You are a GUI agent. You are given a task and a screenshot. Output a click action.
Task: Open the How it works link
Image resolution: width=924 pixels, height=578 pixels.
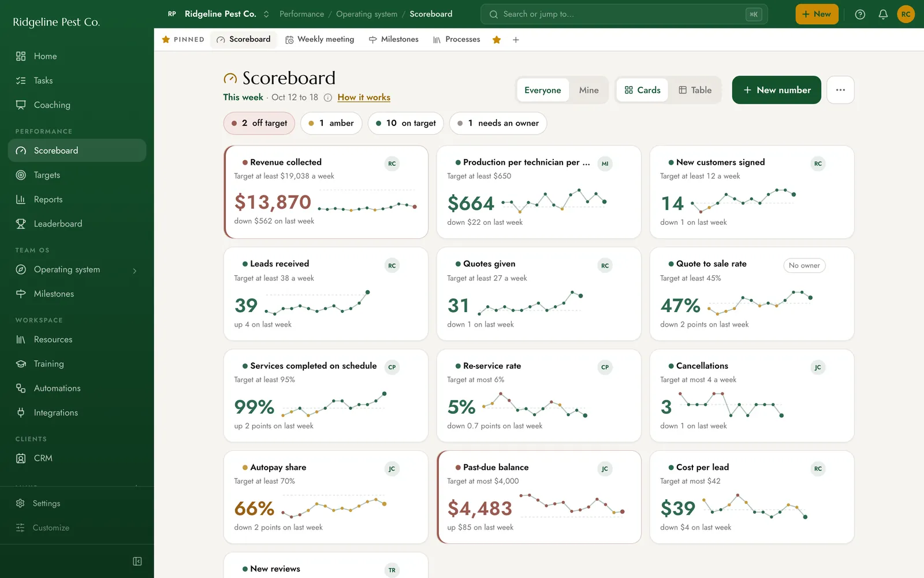click(x=364, y=98)
